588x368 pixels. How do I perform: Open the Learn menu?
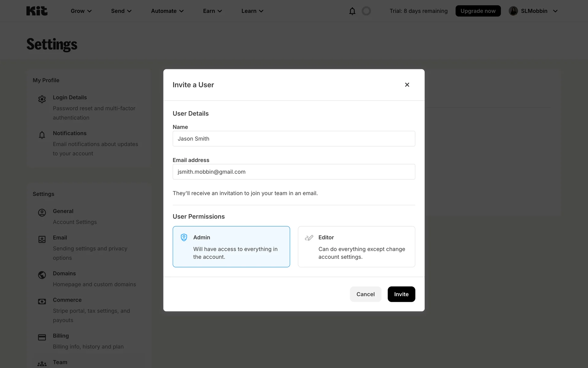tap(252, 11)
